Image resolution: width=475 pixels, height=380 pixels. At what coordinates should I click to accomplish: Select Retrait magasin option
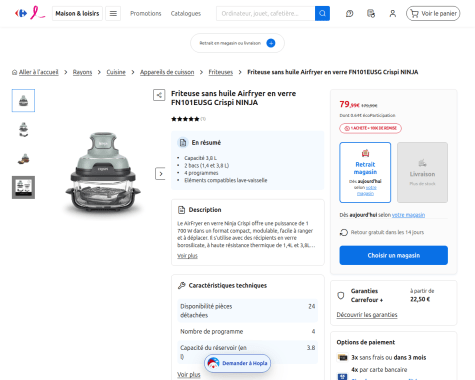pyautogui.click(x=365, y=172)
